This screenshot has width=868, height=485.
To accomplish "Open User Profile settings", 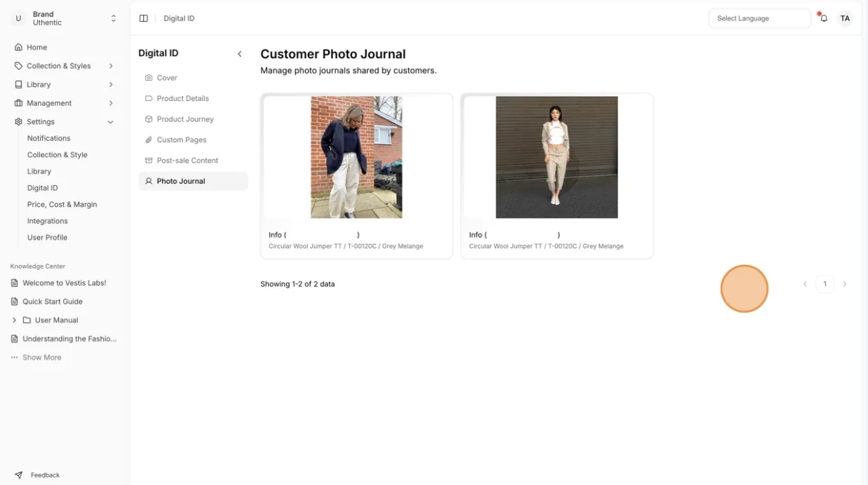I will 48,238.
